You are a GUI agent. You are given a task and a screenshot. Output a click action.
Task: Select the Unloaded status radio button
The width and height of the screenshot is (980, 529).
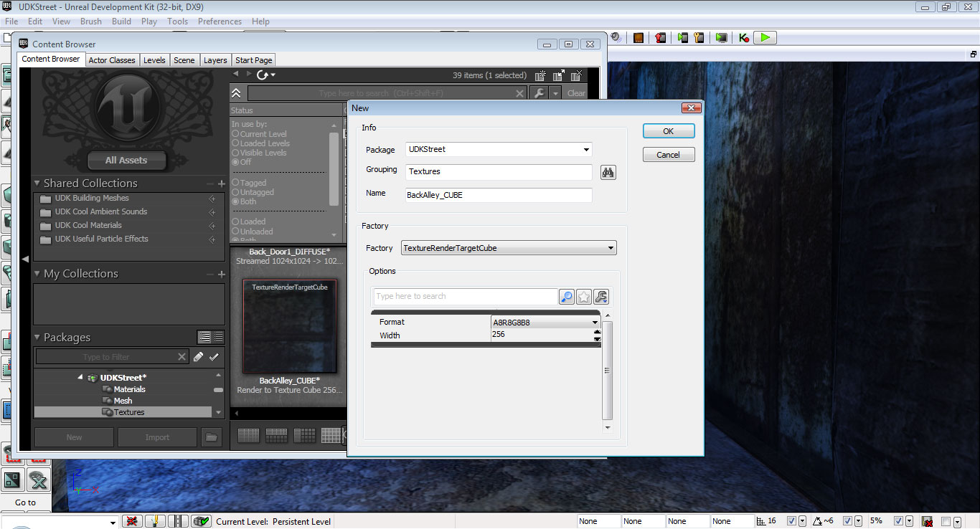[x=235, y=232]
